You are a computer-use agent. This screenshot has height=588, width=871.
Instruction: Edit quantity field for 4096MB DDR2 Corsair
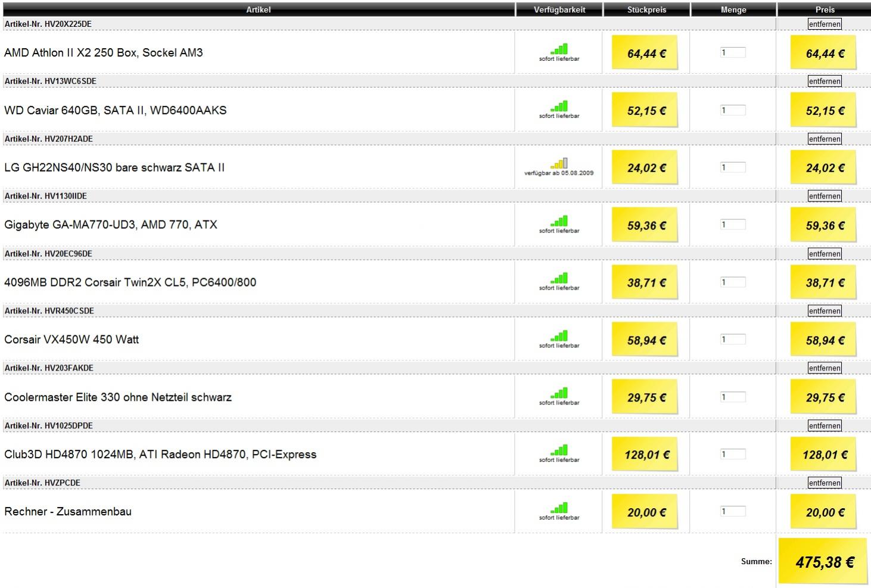[x=733, y=282]
